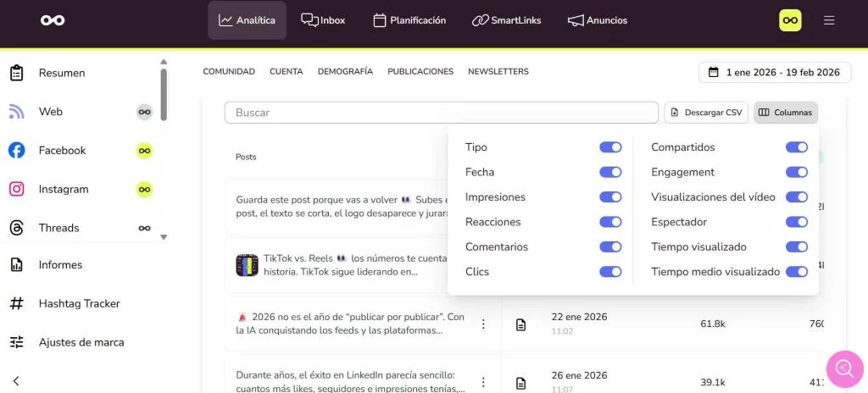This screenshot has width=868, height=393.
Task: Open SmartLinks section
Action: (x=507, y=20)
